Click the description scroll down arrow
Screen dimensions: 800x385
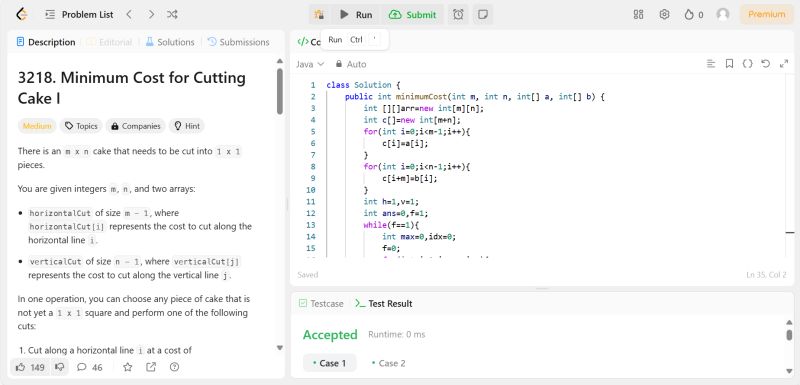point(280,348)
